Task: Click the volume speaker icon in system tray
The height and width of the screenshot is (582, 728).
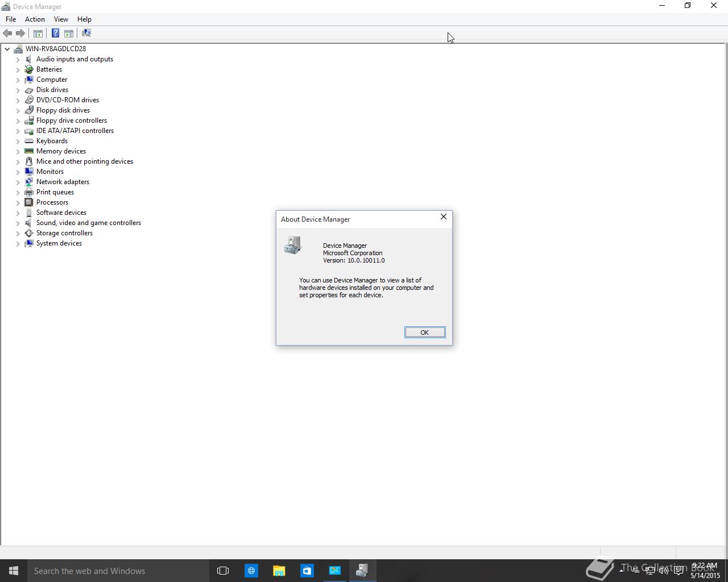Action: tap(664, 571)
